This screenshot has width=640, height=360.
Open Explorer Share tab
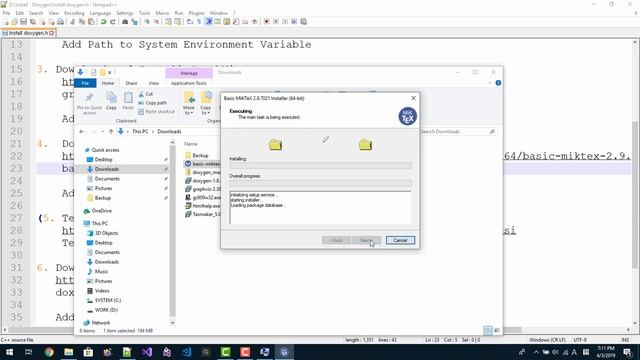click(131, 83)
